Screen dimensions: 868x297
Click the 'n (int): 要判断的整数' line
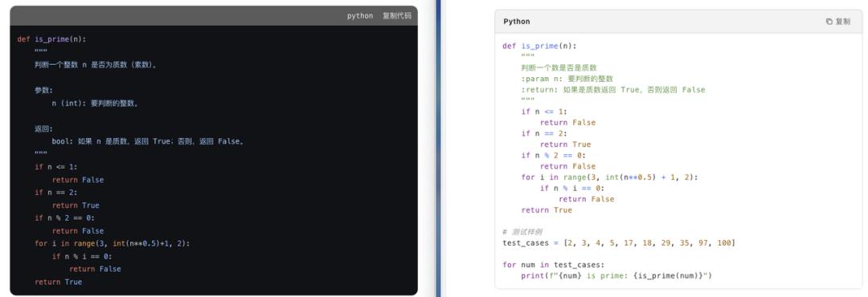95,103
